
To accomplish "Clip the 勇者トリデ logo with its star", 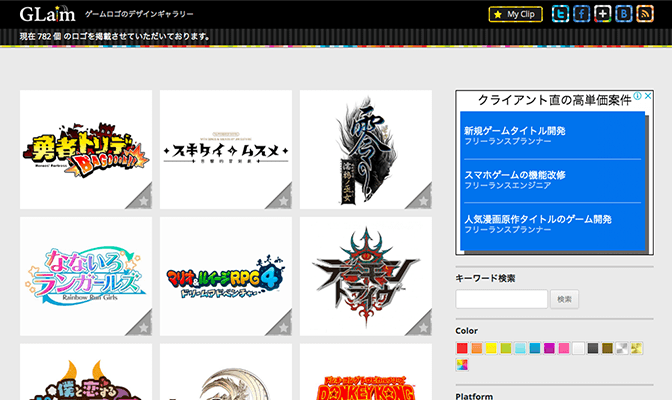I will pos(143,200).
